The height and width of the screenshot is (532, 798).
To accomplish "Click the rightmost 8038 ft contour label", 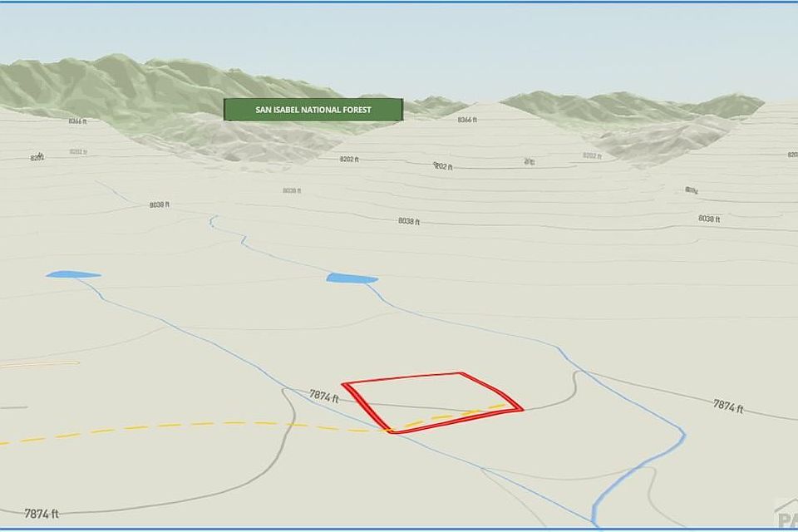I will click(x=707, y=219).
